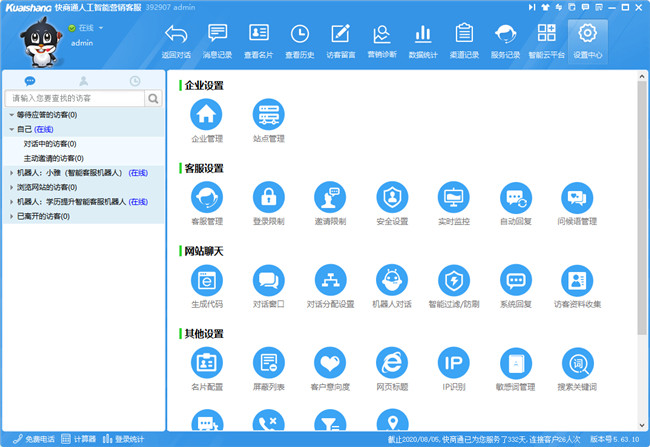Open 对话分配设置 icon
This screenshot has width=650, height=447.
330,280
